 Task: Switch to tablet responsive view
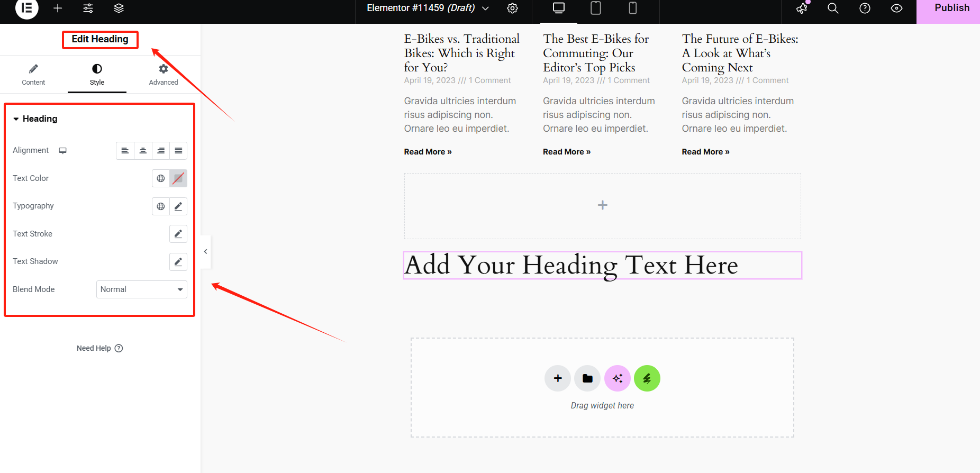[596, 8]
